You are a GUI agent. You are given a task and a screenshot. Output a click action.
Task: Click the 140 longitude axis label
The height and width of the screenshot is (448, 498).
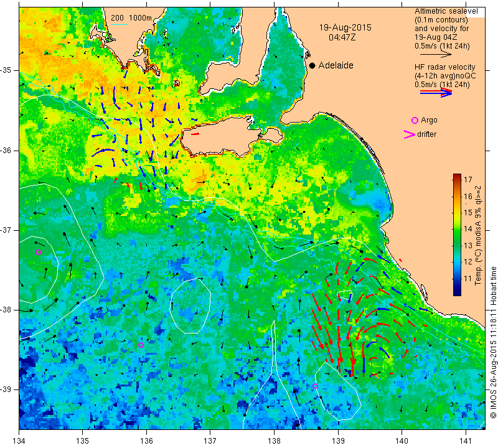point(402,441)
